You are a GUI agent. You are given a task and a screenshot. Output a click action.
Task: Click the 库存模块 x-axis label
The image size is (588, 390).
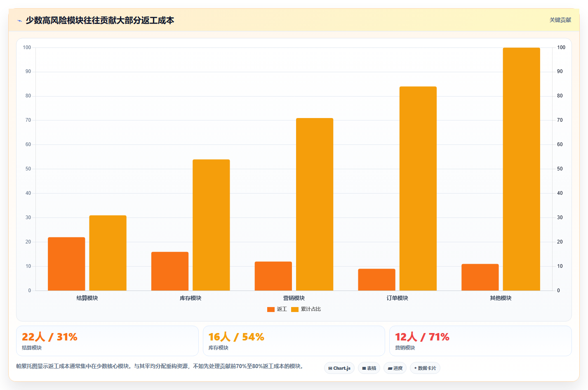pos(191,298)
